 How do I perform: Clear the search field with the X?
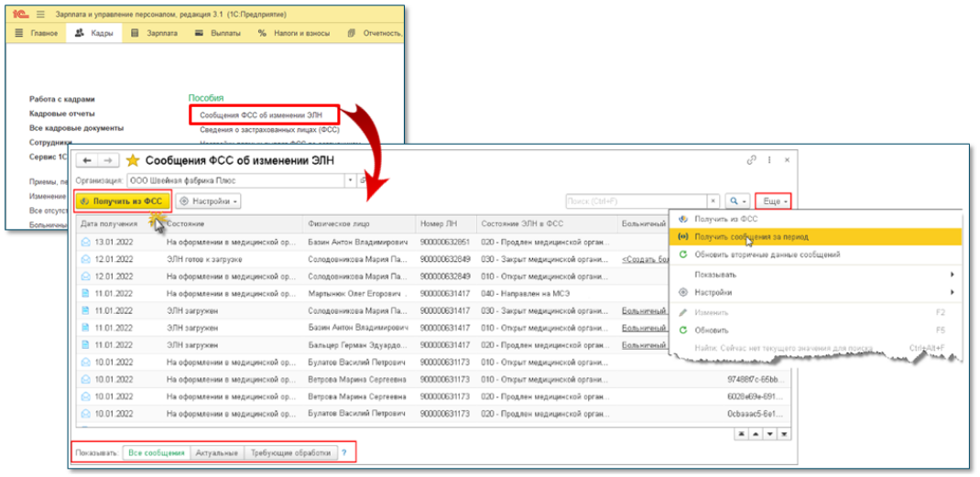pos(713,201)
